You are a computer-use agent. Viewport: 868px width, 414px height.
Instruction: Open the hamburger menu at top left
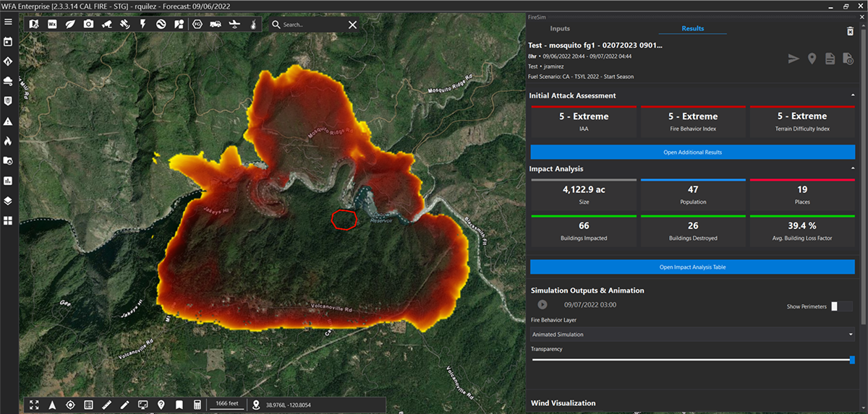pos(8,22)
